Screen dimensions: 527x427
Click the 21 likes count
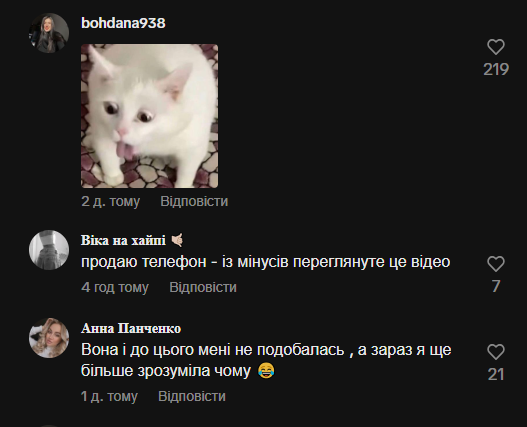(x=496, y=375)
